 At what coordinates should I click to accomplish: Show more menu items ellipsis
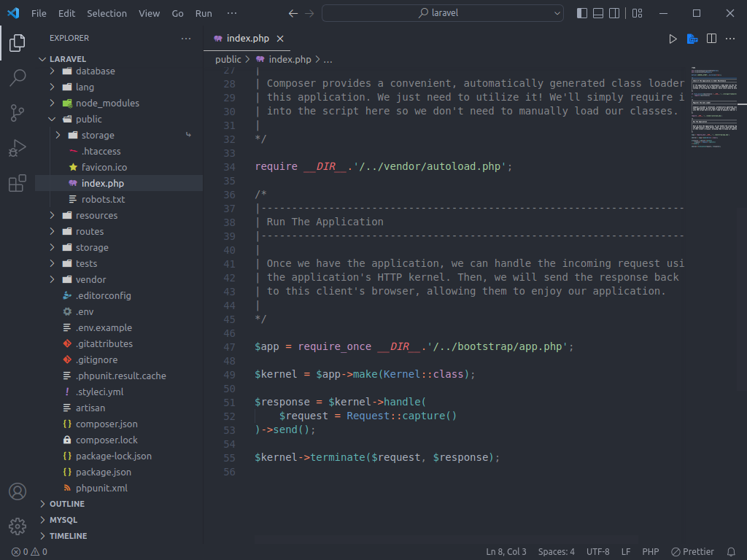coord(232,13)
